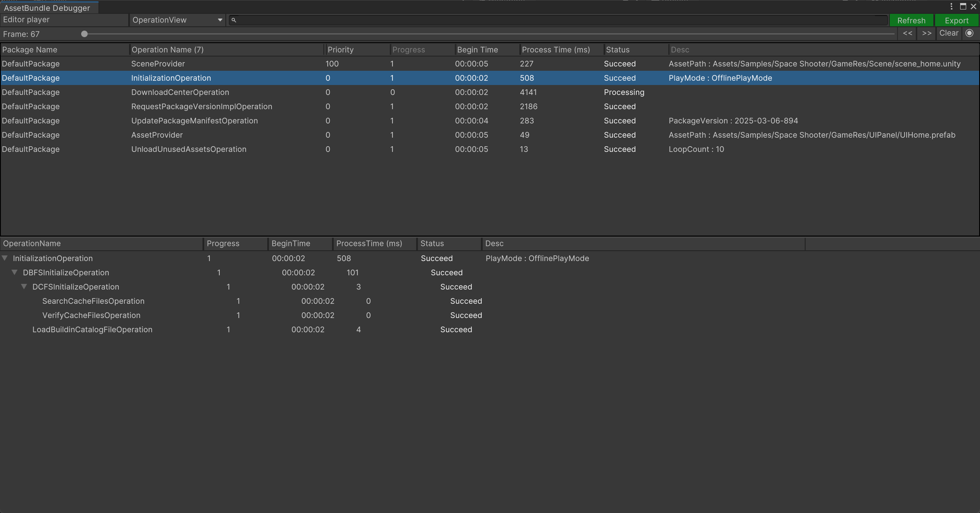Click the Progress column header in top table

click(x=423, y=50)
